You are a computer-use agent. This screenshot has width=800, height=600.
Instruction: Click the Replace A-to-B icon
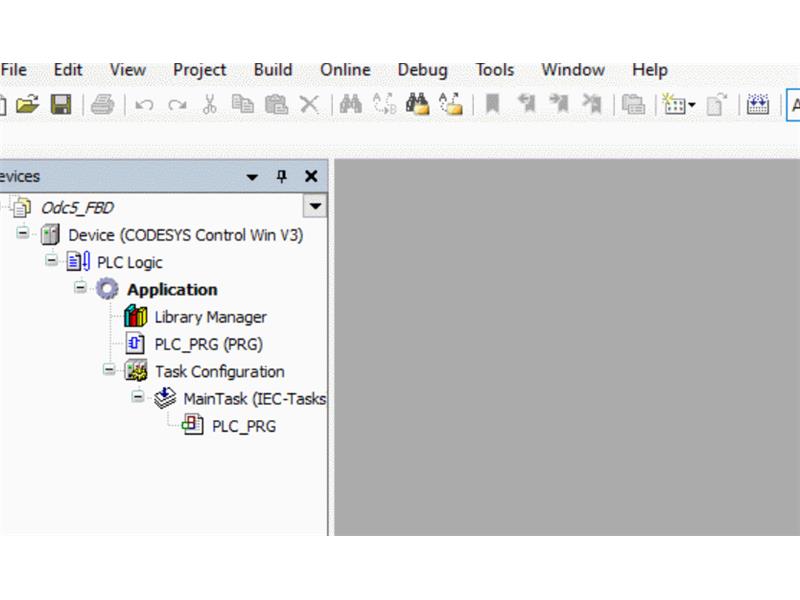coord(384,104)
